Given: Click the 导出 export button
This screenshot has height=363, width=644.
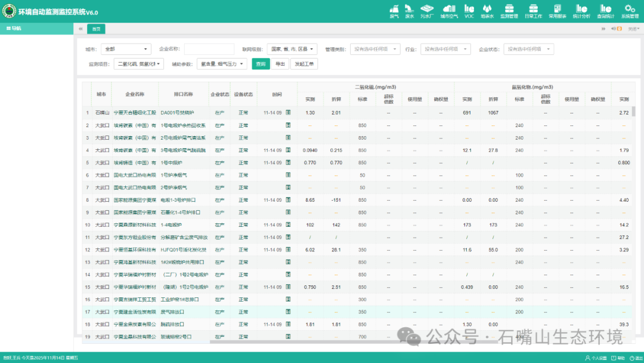Looking at the screenshot, I should click(x=280, y=64).
